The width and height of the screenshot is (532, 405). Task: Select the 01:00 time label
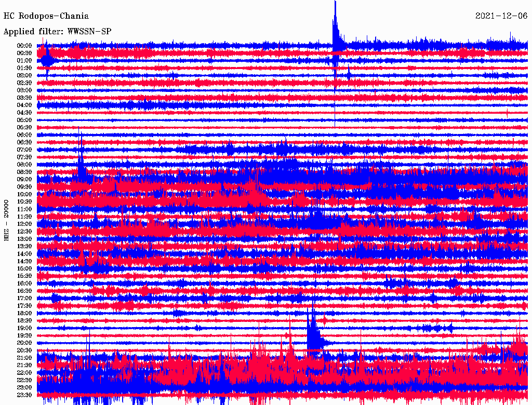point(24,60)
